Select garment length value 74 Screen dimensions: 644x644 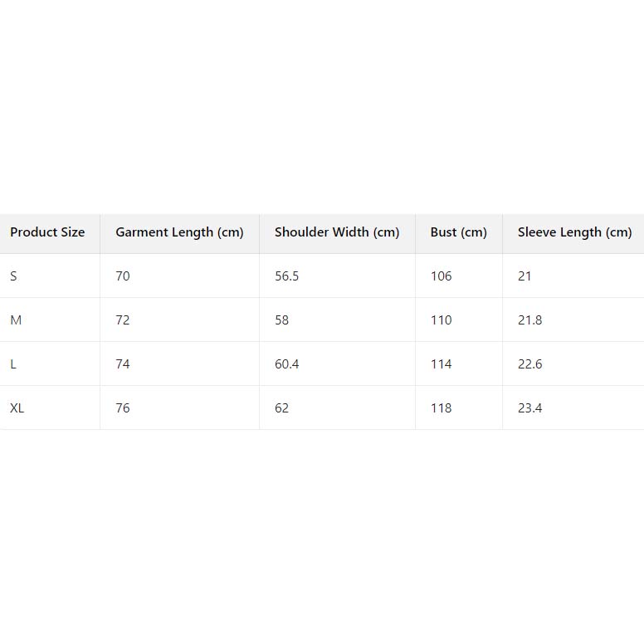[x=123, y=364]
